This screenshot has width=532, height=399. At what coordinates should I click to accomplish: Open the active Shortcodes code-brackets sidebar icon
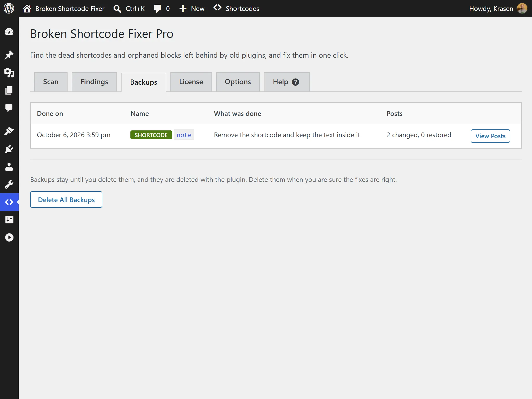tap(9, 202)
